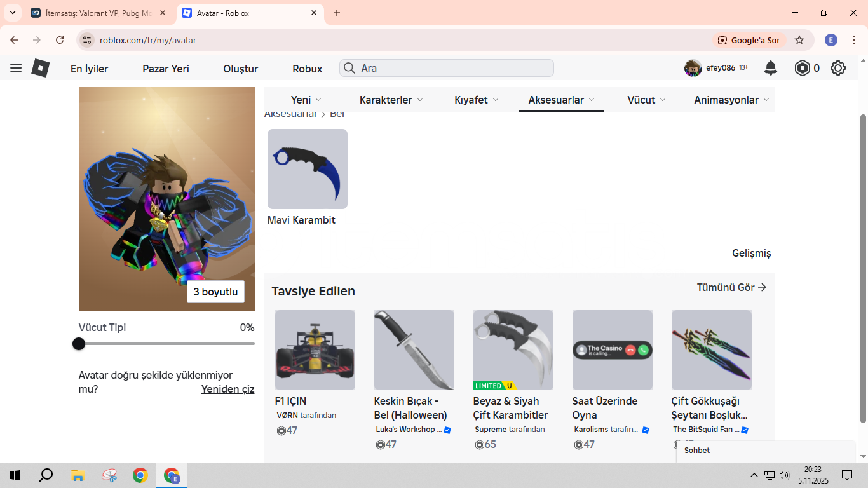Open creator VØRN's link
Screen dimensions: 868x488
point(287,416)
